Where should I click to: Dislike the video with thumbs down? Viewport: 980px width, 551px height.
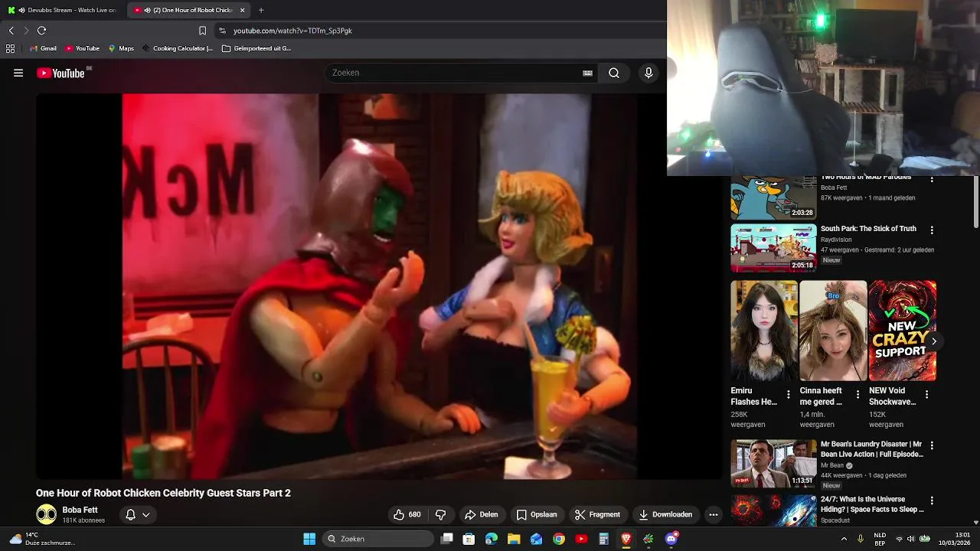(440, 514)
